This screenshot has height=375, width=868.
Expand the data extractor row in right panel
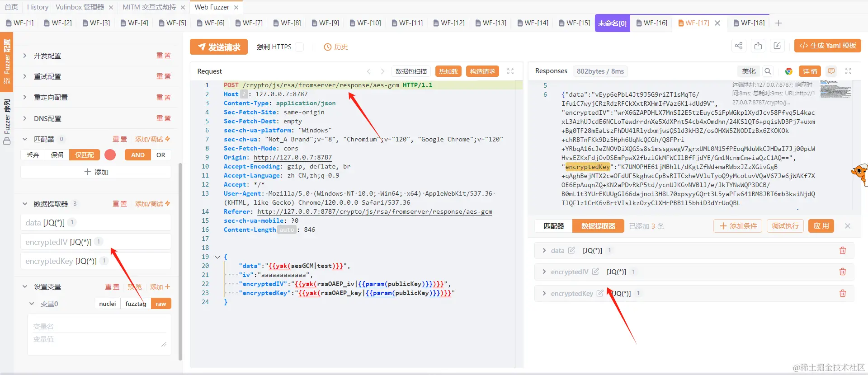point(544,250)
